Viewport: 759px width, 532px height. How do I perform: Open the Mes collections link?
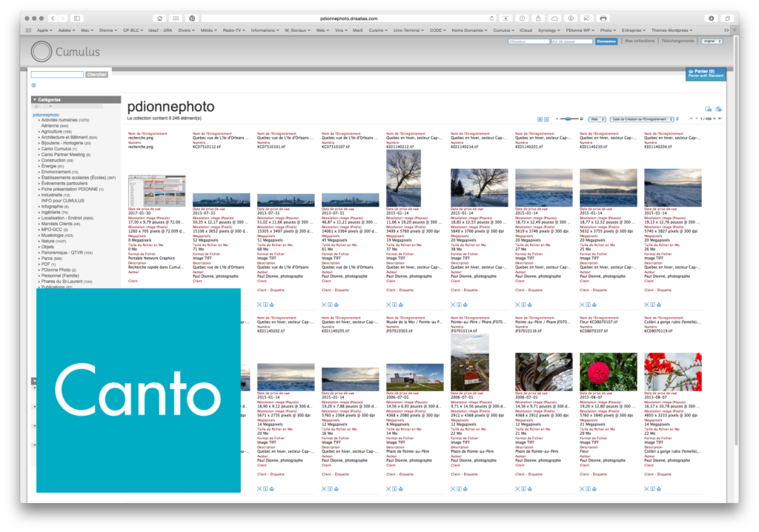tap(640, 41)
